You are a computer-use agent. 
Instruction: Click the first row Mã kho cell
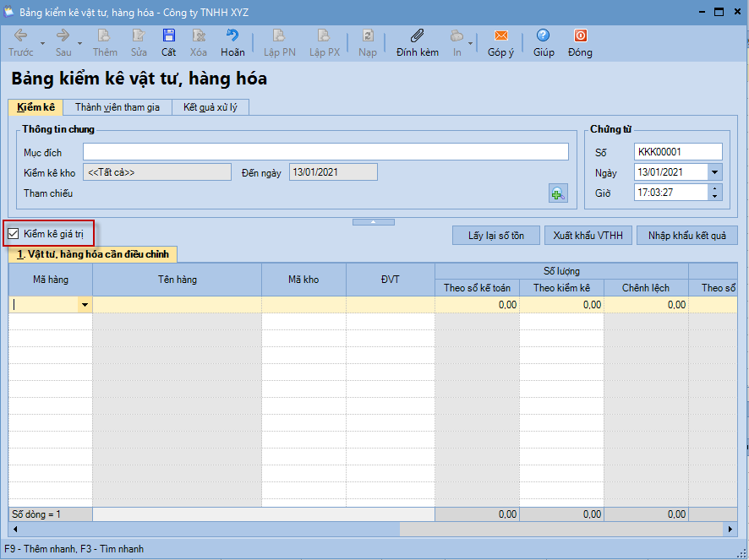pos(303,305)
